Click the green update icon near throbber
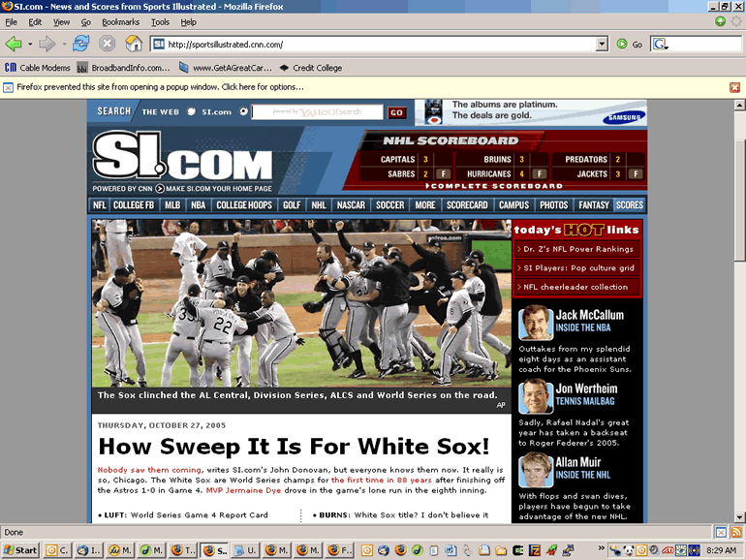 [x=720, y=21]
